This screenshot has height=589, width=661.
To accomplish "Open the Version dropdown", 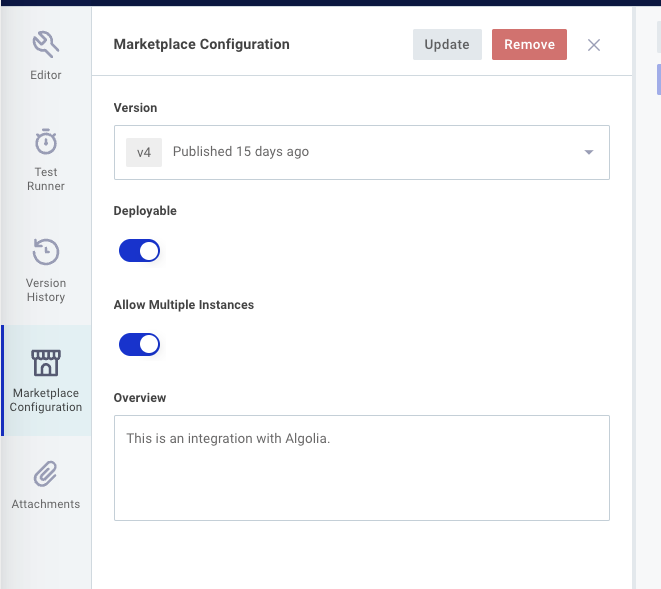I will pyautogui.click(x=362, y=152).
